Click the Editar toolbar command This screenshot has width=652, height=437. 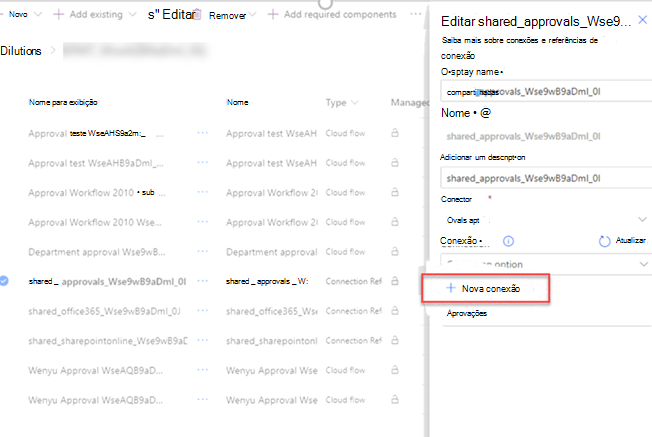172,15
